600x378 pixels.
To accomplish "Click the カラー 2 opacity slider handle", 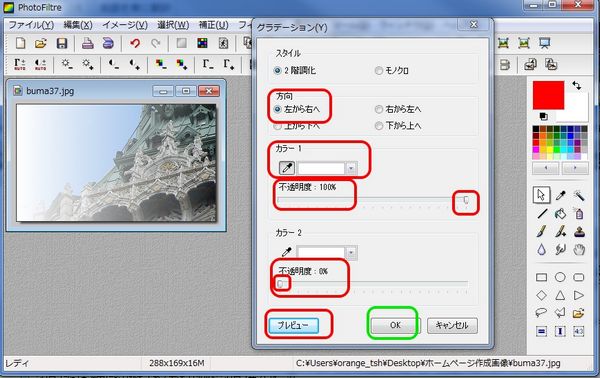I will pos(280,284).
